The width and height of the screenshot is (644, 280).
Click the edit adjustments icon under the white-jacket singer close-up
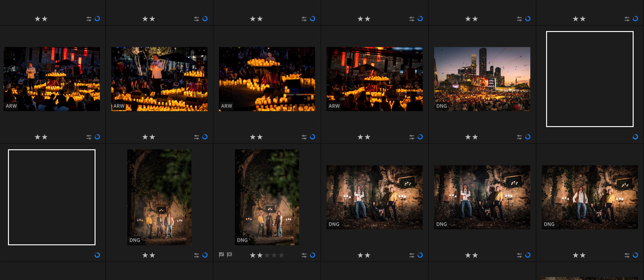click(196, 137)
